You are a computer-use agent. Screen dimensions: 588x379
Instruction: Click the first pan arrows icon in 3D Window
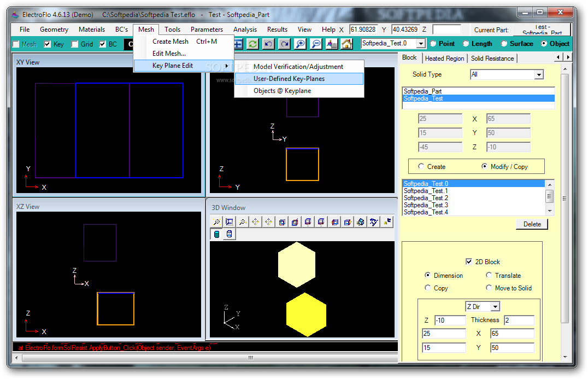pos(256,222)
